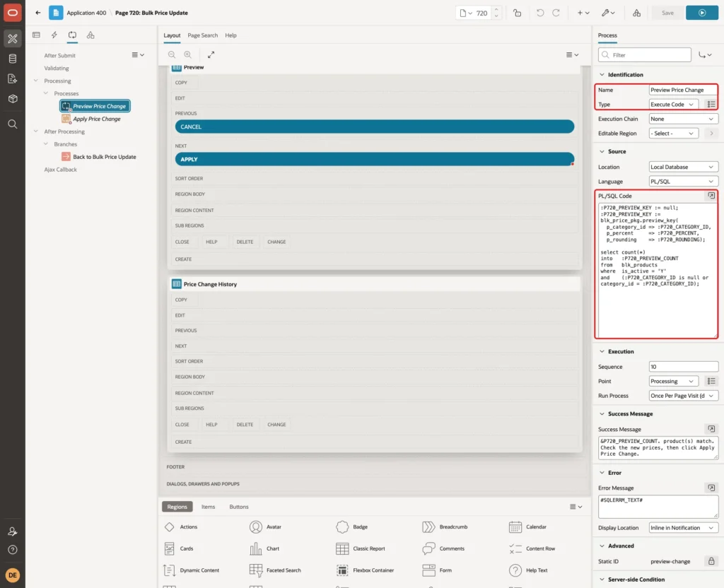Switch to the Processing tree tab
The width and height of the screenshot is (724, 588).
click(x=73, y=35)
